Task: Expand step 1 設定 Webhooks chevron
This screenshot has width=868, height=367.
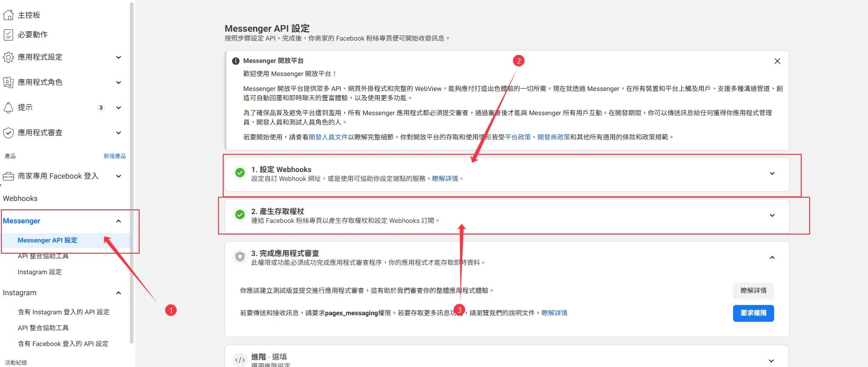Action: tap(772, 173)
